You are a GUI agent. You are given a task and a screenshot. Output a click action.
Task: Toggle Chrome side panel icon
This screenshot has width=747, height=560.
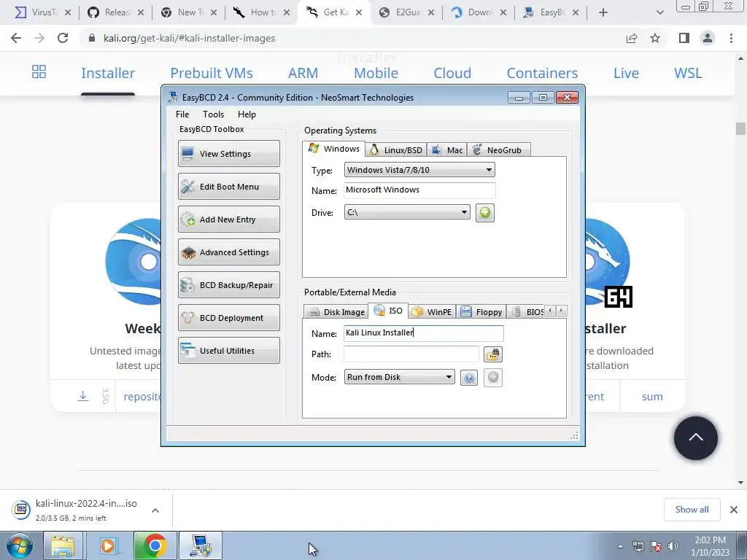[684, 38]
